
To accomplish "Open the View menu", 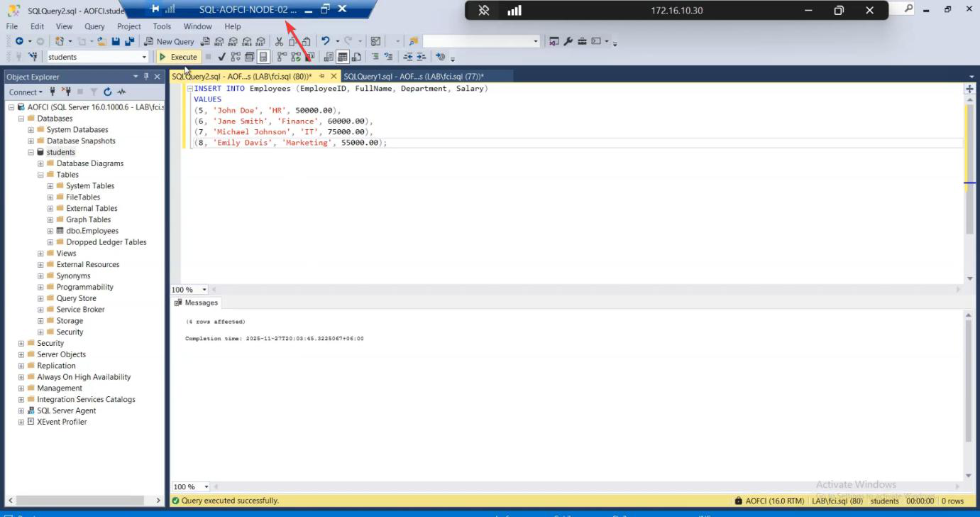I will [64, 26].
